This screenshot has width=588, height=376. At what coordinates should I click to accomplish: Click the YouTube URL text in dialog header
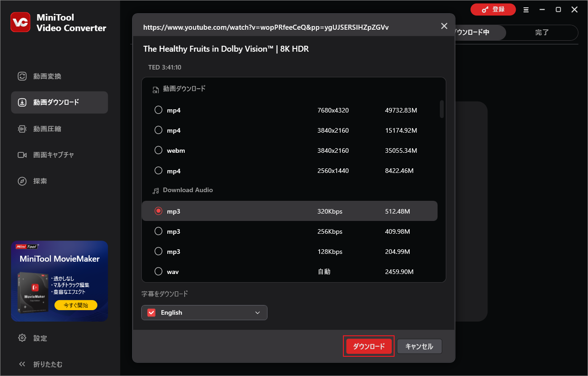[x=266, y=27]
